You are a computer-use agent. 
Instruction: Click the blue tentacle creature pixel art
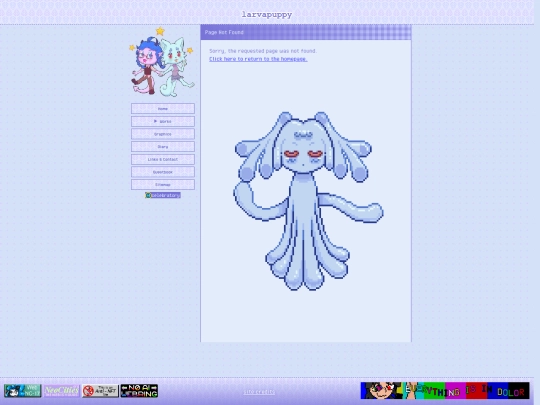coord(308,201)
